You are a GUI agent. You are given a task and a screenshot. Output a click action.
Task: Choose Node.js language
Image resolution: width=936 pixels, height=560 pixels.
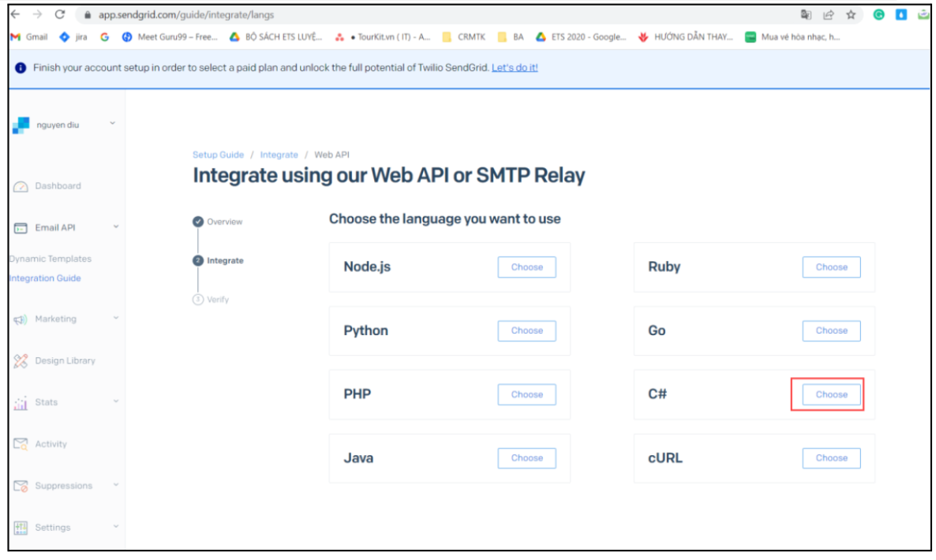coord(526,267)
